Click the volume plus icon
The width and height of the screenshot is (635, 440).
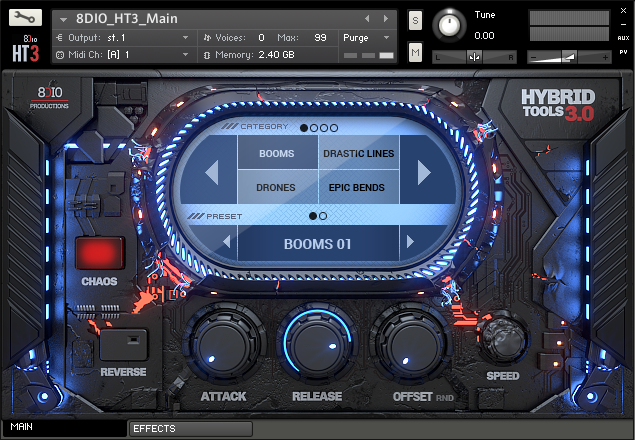click(605, 58)
